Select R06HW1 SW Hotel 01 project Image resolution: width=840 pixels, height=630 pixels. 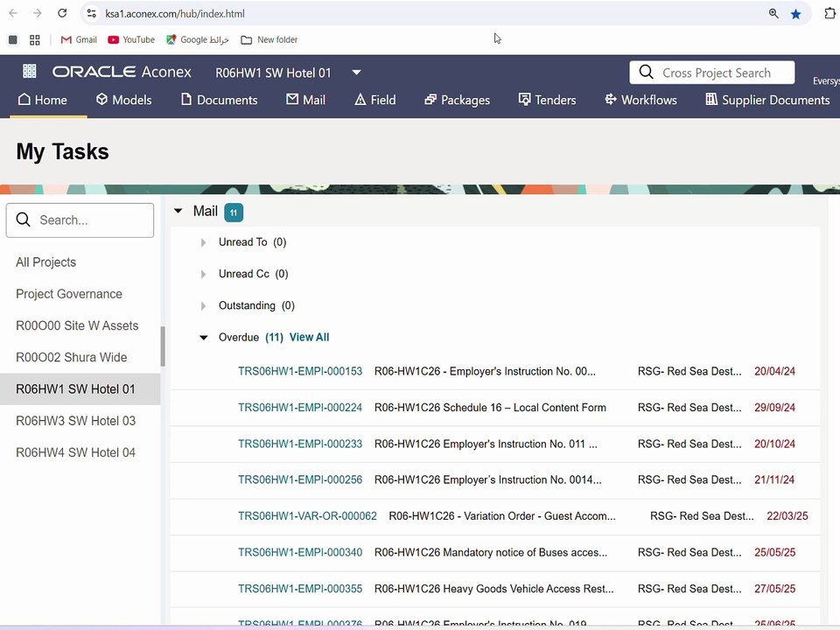80,388
